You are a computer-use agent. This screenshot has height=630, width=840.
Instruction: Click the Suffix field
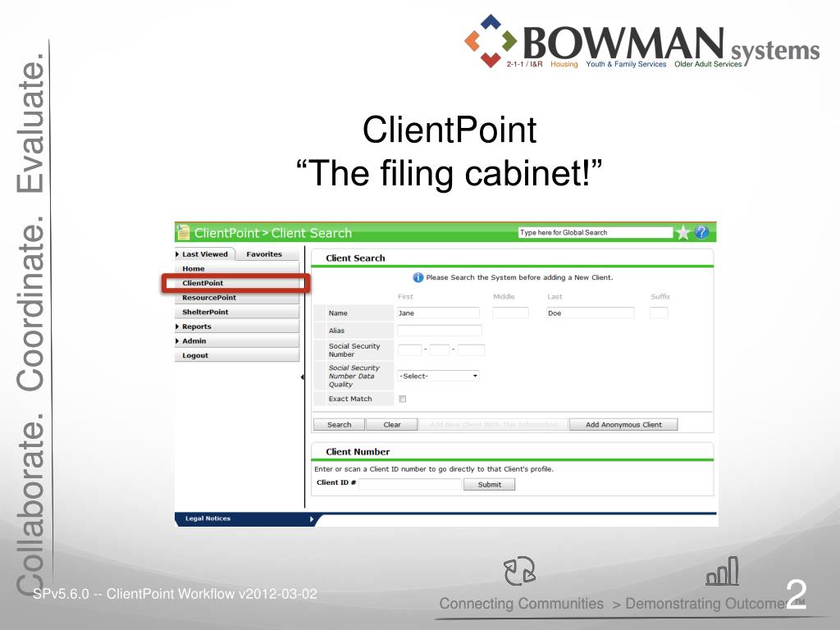[659, 313]
